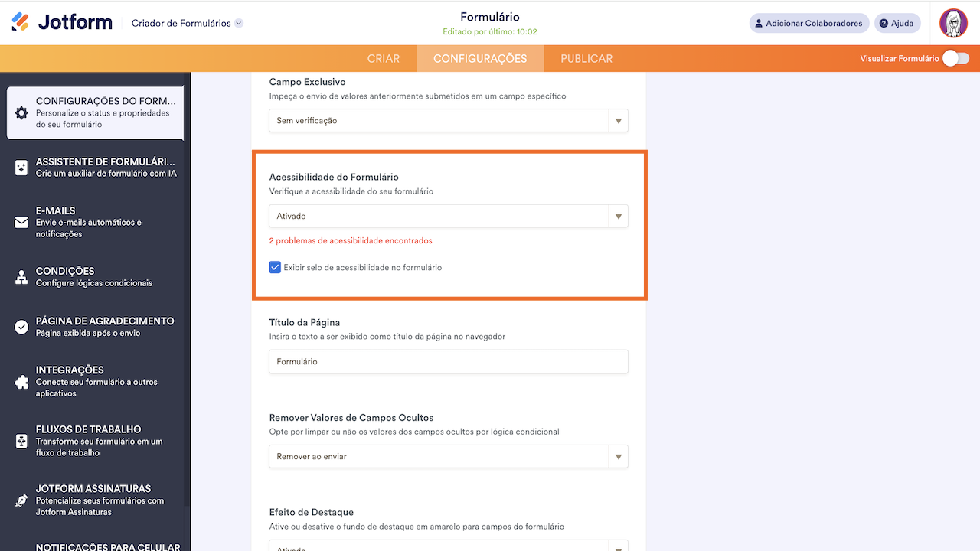
Task: Uncheck Exibir selo de acessibilidade checkbox
Action: (276, 268)
